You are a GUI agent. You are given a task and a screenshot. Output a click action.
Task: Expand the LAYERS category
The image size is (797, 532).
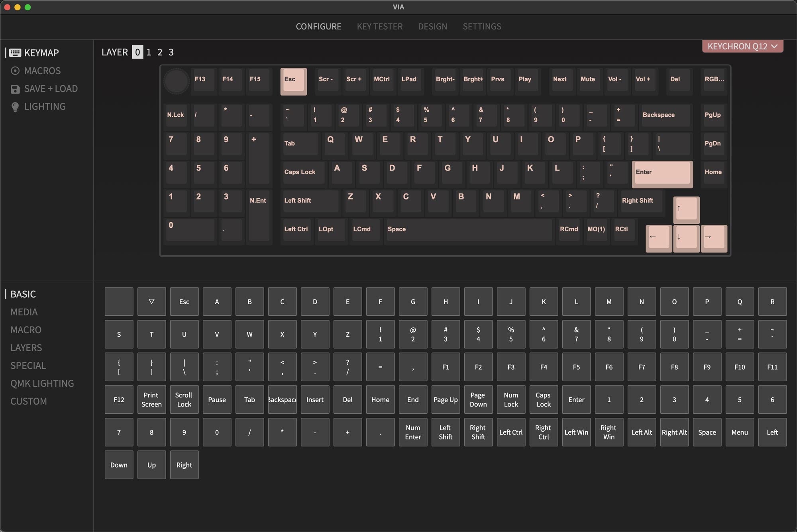26,347
